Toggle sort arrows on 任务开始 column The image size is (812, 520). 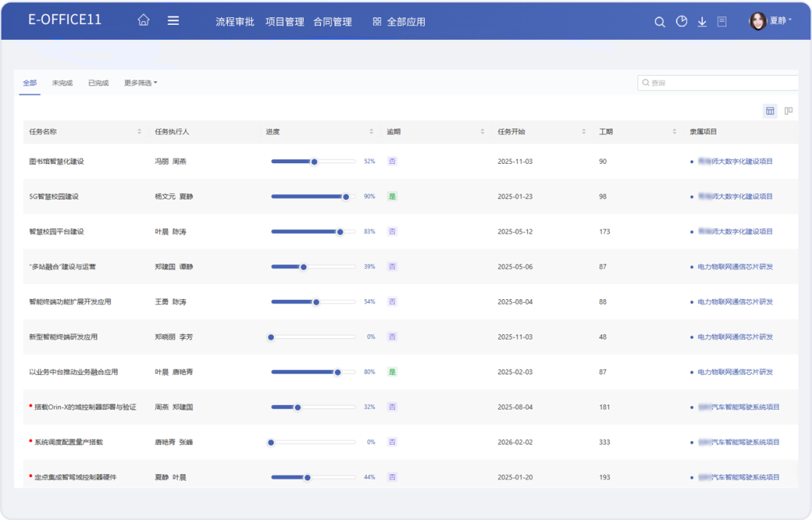[583, 132]
